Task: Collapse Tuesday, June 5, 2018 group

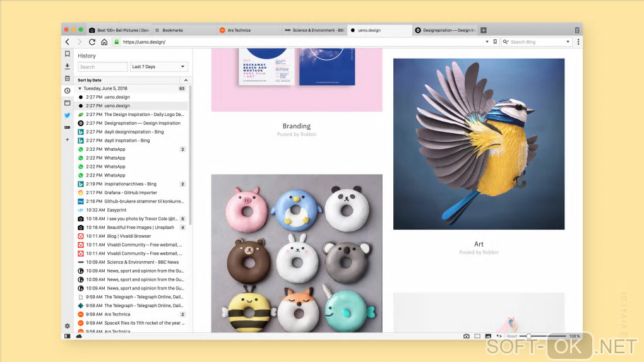Action: point(80,89)
